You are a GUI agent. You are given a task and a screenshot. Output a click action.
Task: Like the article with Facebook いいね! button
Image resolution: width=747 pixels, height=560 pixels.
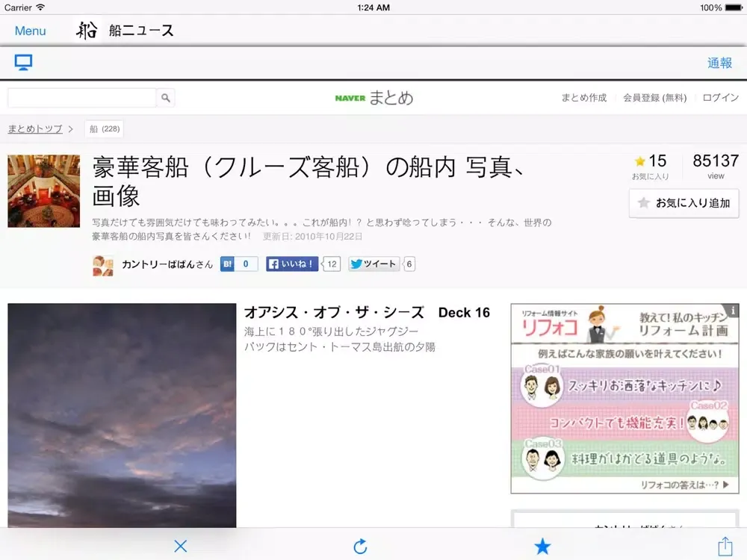[292, 264]
